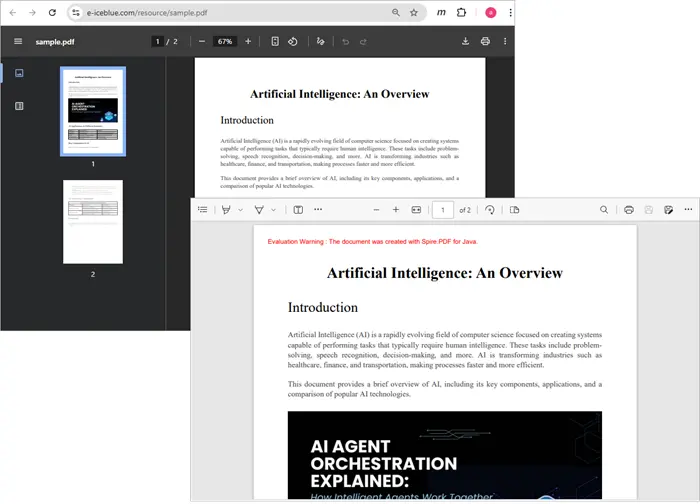Click rotate icon in Edge PDF toolbar
The image size is (700, 504).
pos(490,210)
